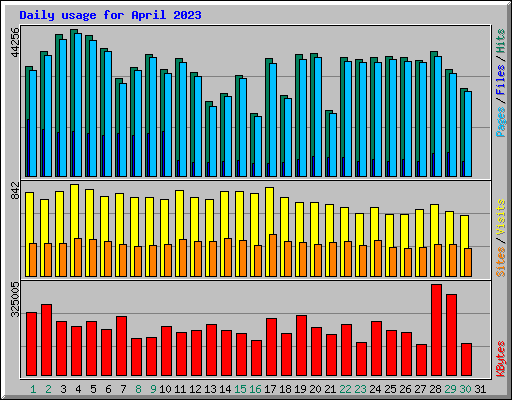Click day label 8 on the x-axis
This screenshot has width=512, height=400.
pyautogui.click(x=138, y=389)
